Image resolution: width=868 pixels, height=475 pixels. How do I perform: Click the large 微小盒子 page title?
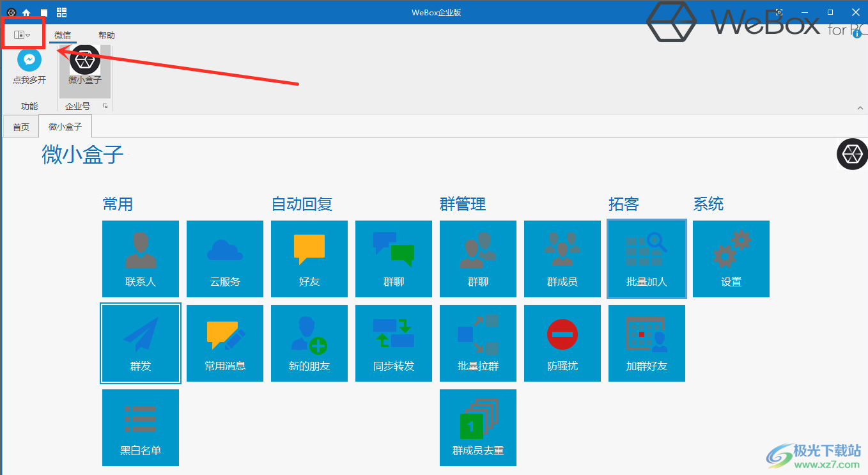tap(82, 154)
